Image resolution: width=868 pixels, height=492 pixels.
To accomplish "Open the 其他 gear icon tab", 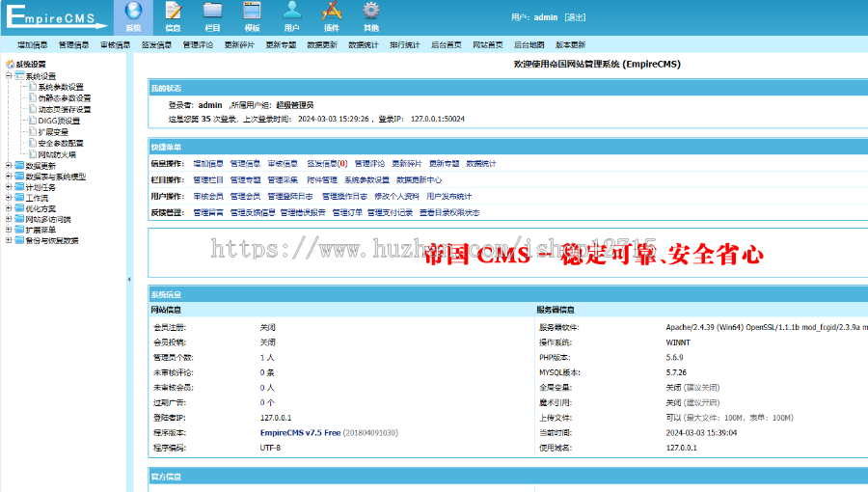I will point(371,17).
